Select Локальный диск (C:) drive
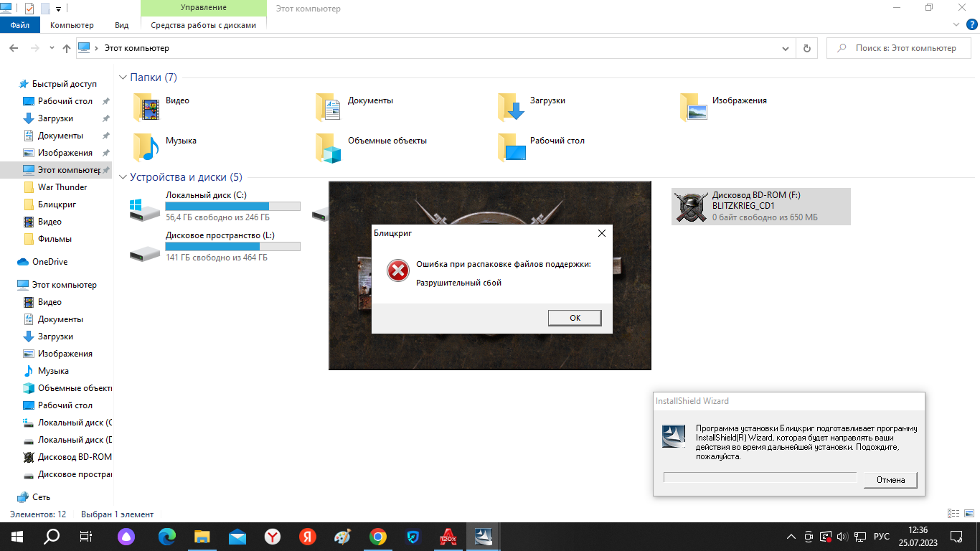The height and width of the screenshot is (551, 980). 215,206
